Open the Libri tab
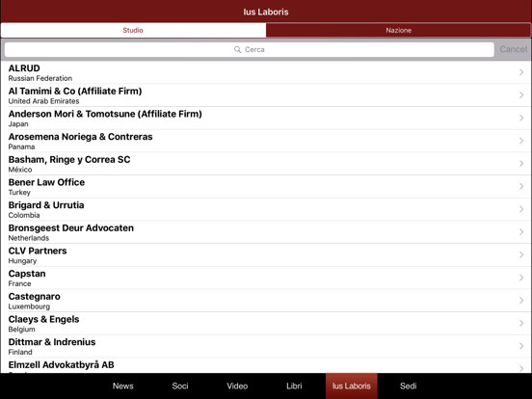Screen dimensions: 532x399 [x=294, y=386]
